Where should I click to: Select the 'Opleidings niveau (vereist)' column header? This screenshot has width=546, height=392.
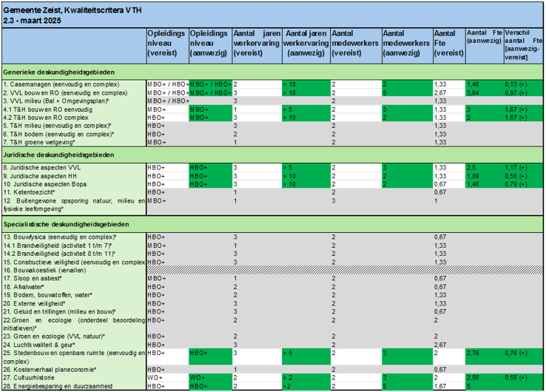pyautogui.click(x=167, y=44)
